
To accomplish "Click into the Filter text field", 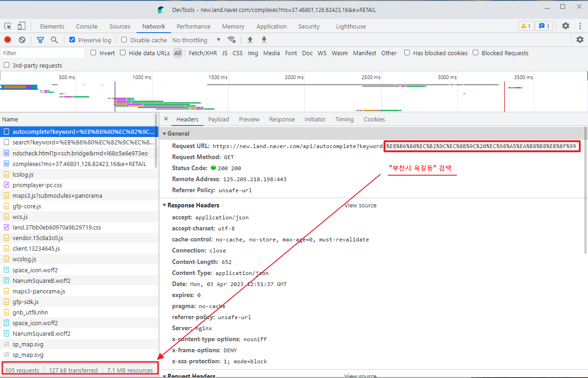I will pyautogui.click(x=43, y=53).
